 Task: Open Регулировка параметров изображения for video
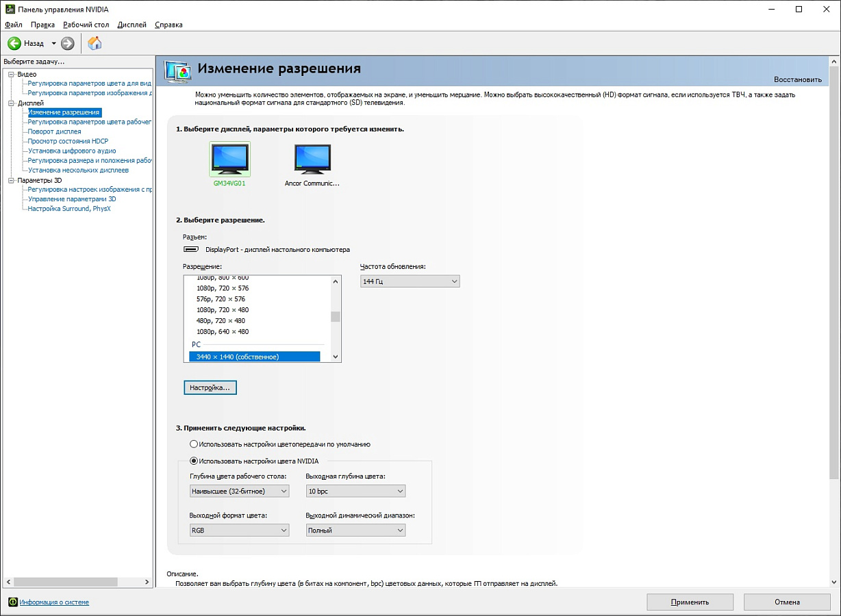coord(90,93)
